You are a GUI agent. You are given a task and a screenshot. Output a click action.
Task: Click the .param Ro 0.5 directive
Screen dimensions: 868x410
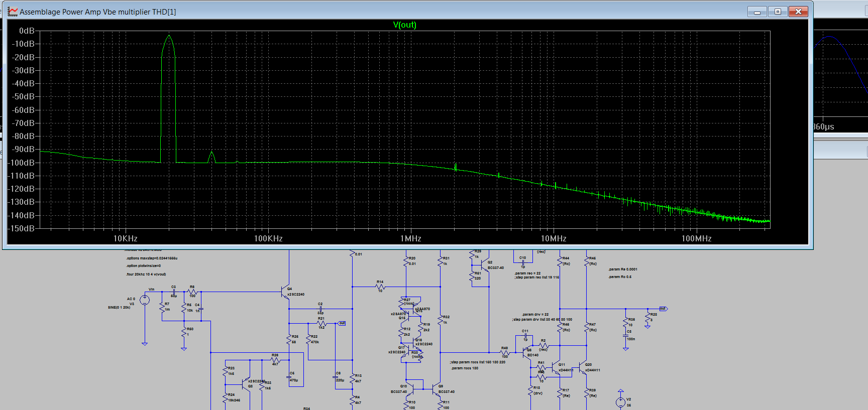point(620,277)
